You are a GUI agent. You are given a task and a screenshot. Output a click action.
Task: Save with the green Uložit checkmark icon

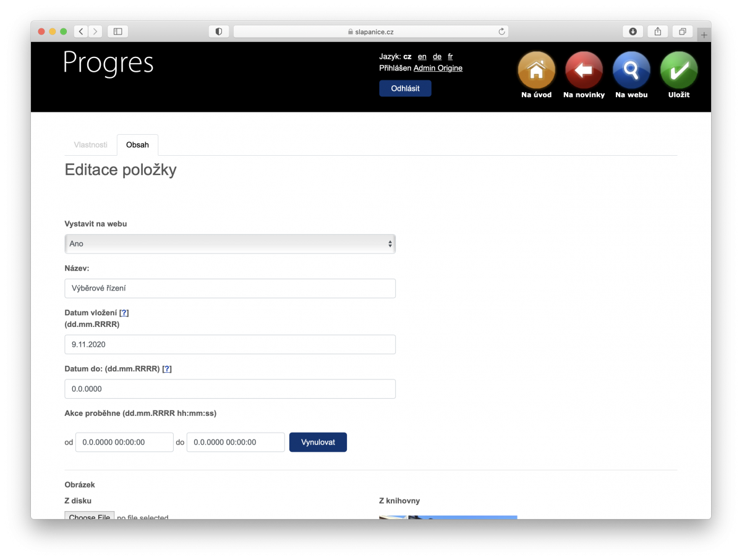[x=679, y=70]
